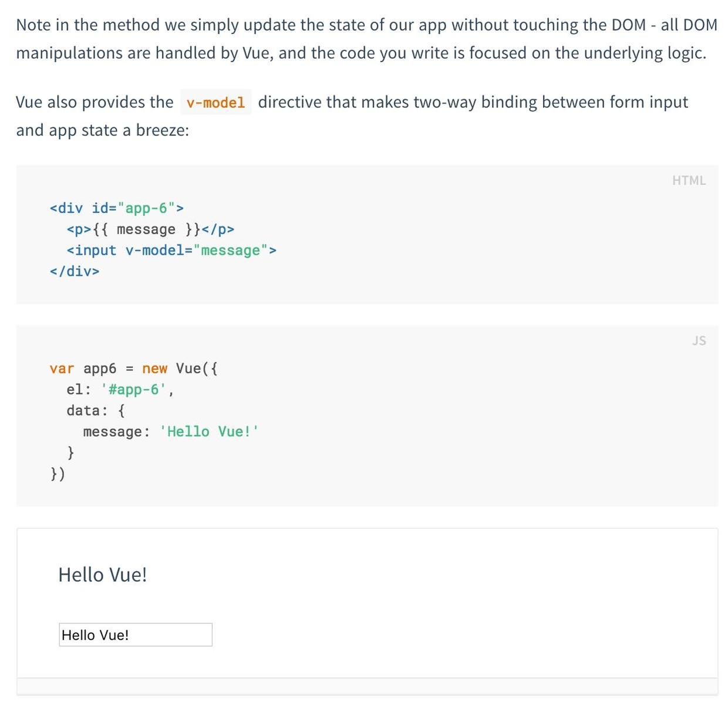Click the input v-model="message" code line
Viewport: 728px width, 709px height.
171,251
